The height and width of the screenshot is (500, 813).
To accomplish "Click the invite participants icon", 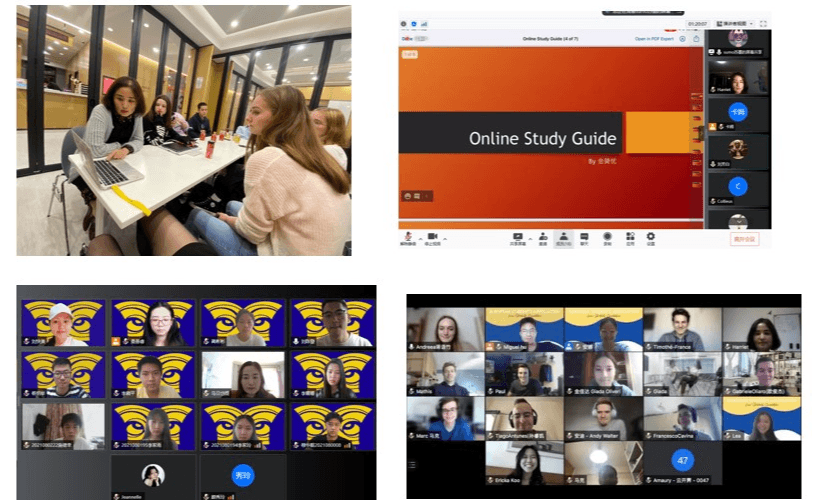I will pyautogui.click(x=543, y=236).
